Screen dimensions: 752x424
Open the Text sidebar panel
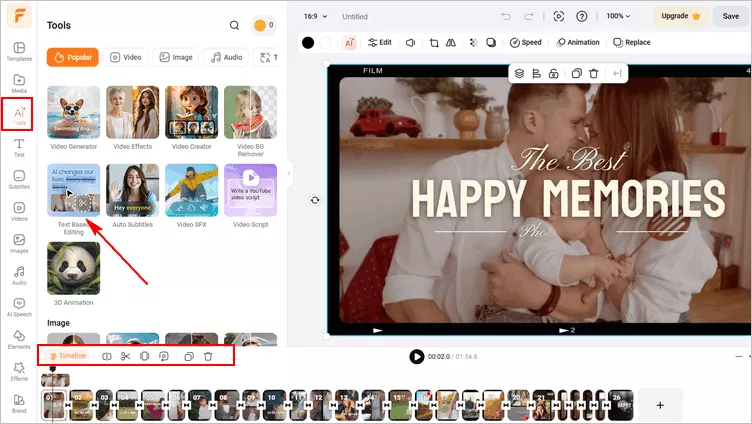19,148
